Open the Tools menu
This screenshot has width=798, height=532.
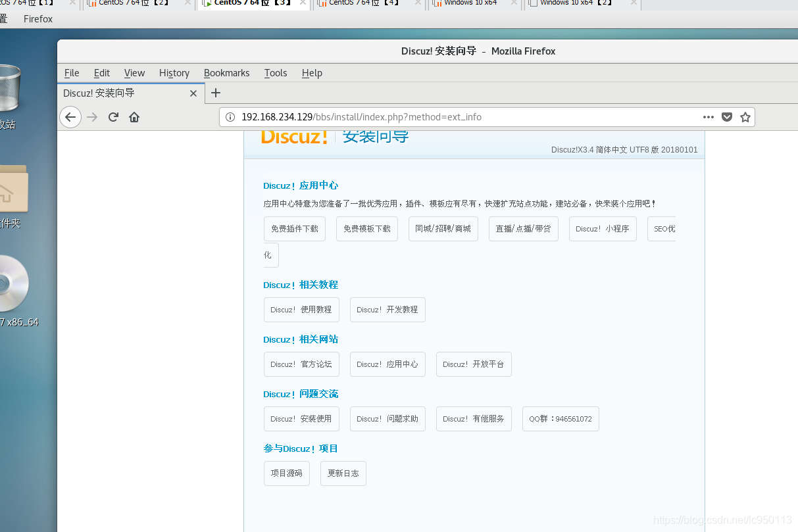click(x=276, y=73)
